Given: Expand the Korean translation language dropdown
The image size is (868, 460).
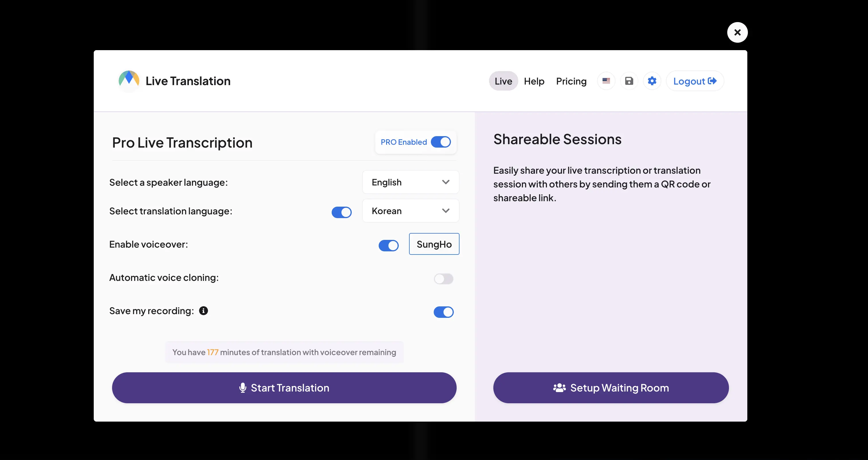Looking at the screenshot, I should pos(410,211).
